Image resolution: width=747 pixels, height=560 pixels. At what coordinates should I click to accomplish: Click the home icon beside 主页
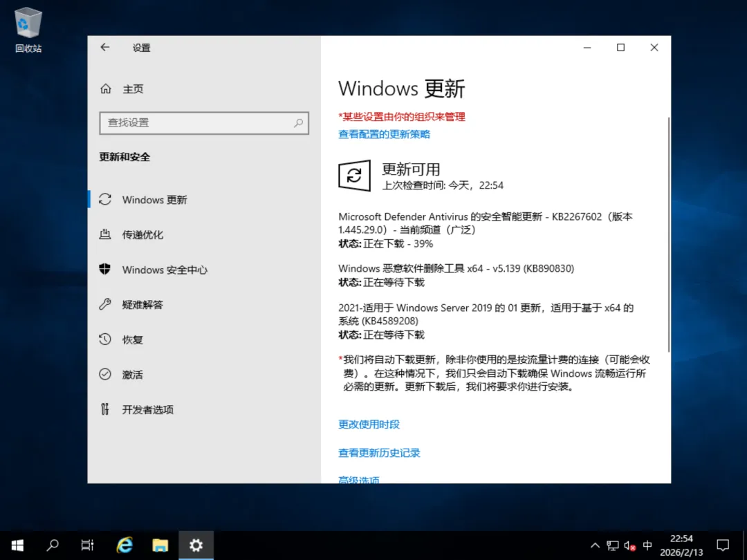[106, 88]
